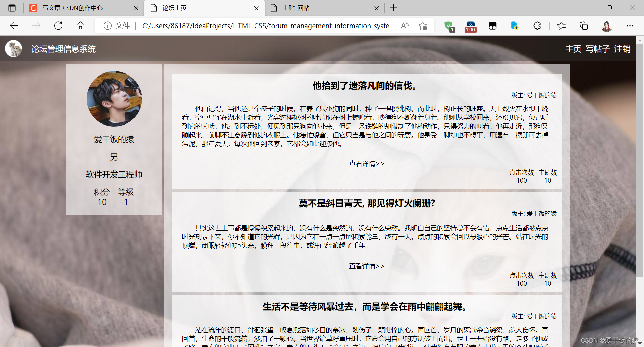This screenshot has width=644, height=347.
Task: Open 查看详情>> for 他拾到了遗落凡间的信伐 post
Action: pyautogui.click(x=367, y=164)
